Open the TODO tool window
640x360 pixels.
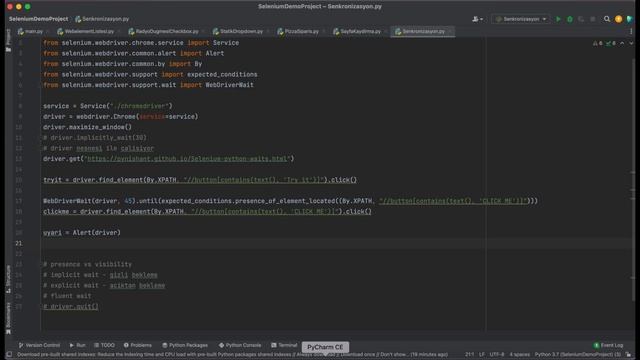(104, 345)
